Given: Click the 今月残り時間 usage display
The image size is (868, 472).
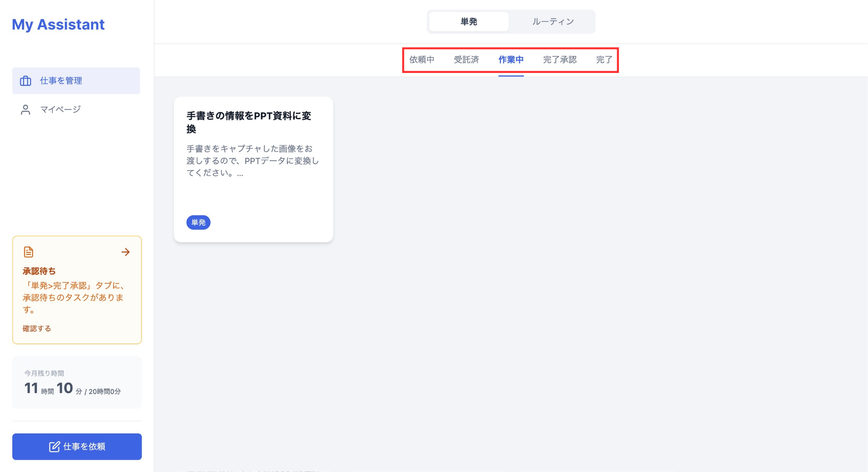Looking at the screenshot, I should pyautogui.click(x=77, y=382).
